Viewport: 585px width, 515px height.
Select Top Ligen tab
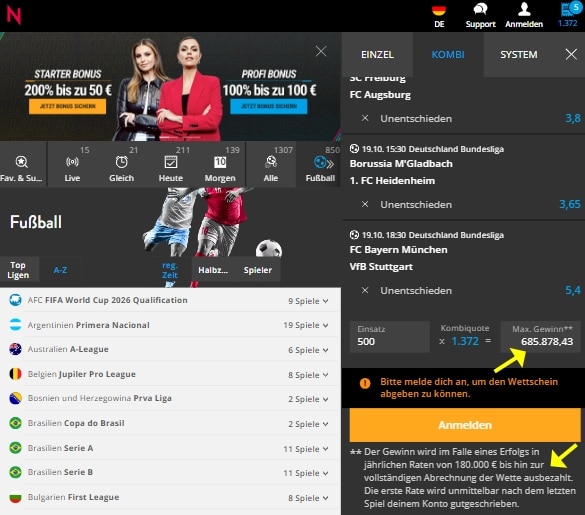(18, 270)
